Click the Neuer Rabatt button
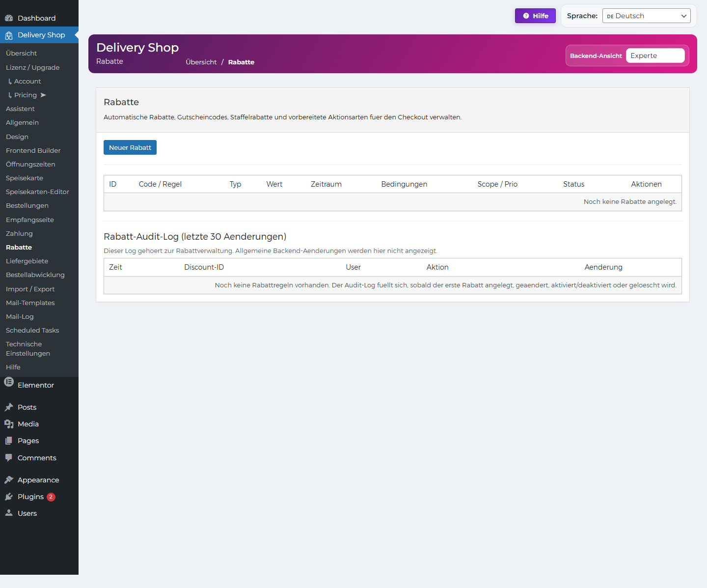707x588 pixels. (x=130, y=147)
